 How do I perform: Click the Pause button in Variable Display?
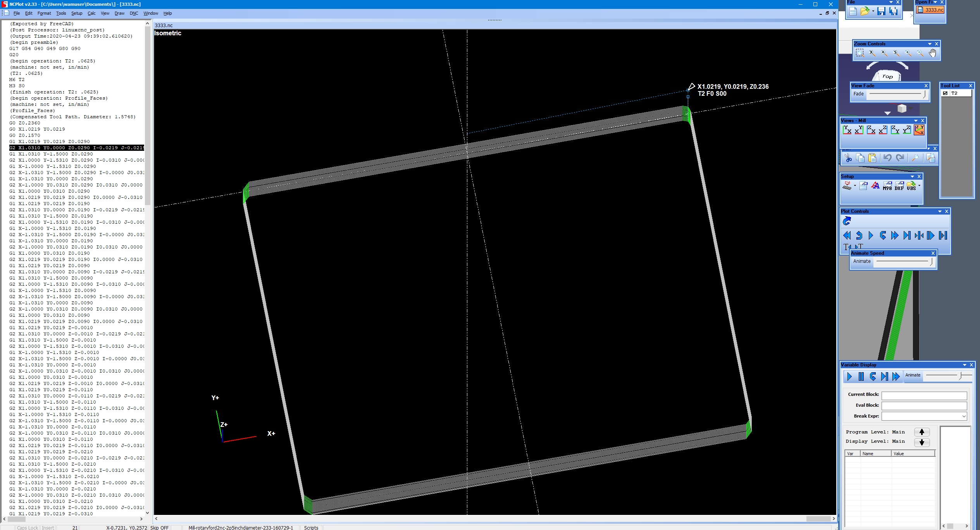(x=861, y=376)
